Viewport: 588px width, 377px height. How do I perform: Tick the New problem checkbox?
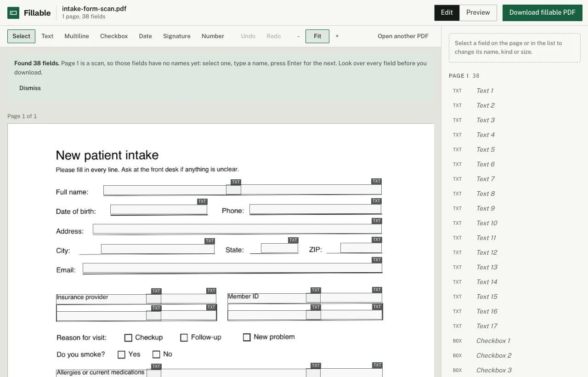tap(247, 337)
